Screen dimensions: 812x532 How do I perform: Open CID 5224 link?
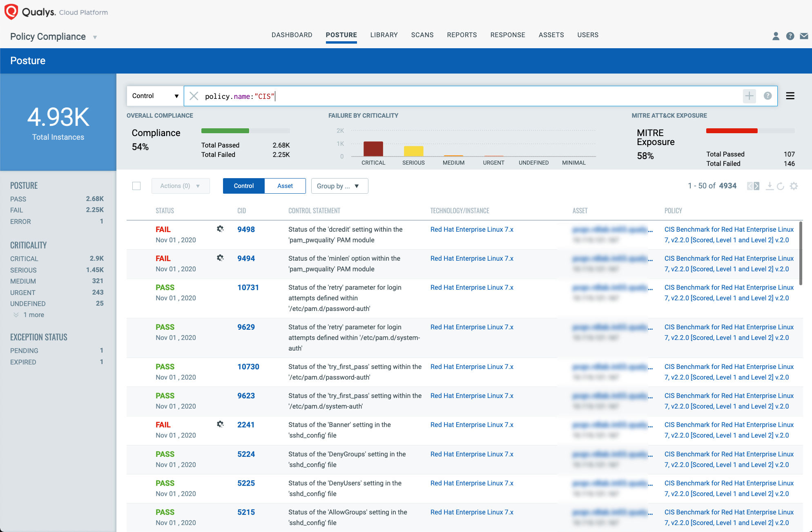[x=246, y=454]
